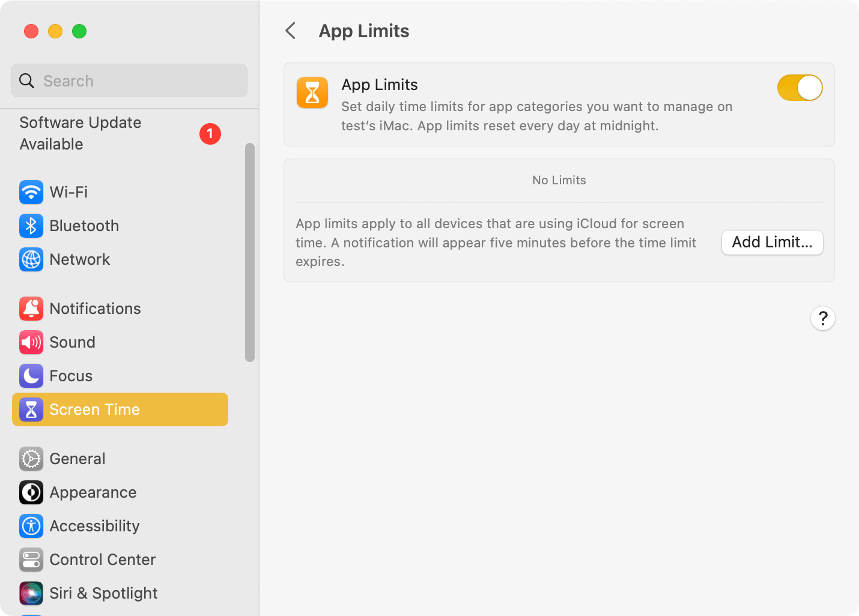This screenshot has height=616, width=859.
Task: Open Control Center settings
Action: pyautogui.click(x=102, y=560)
